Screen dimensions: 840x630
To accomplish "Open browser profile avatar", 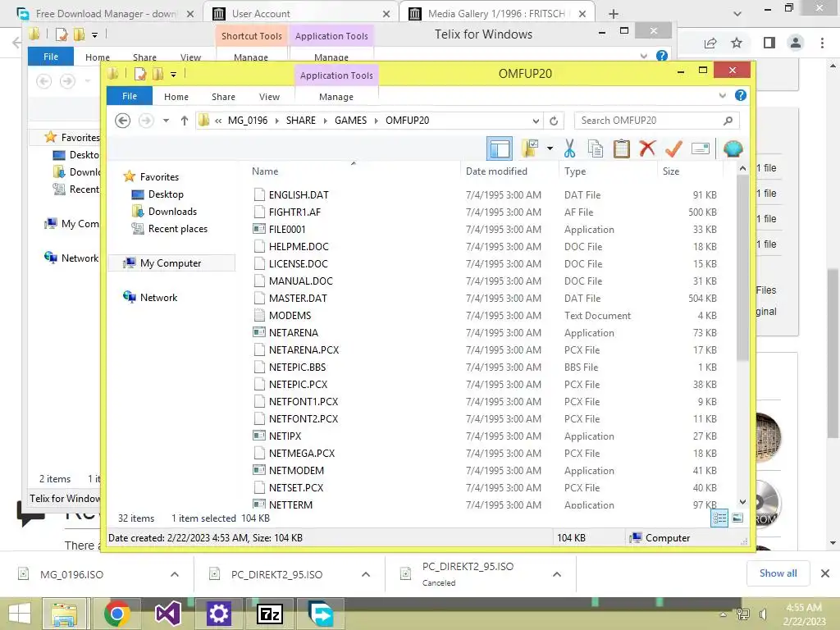I will click(796, 43).
